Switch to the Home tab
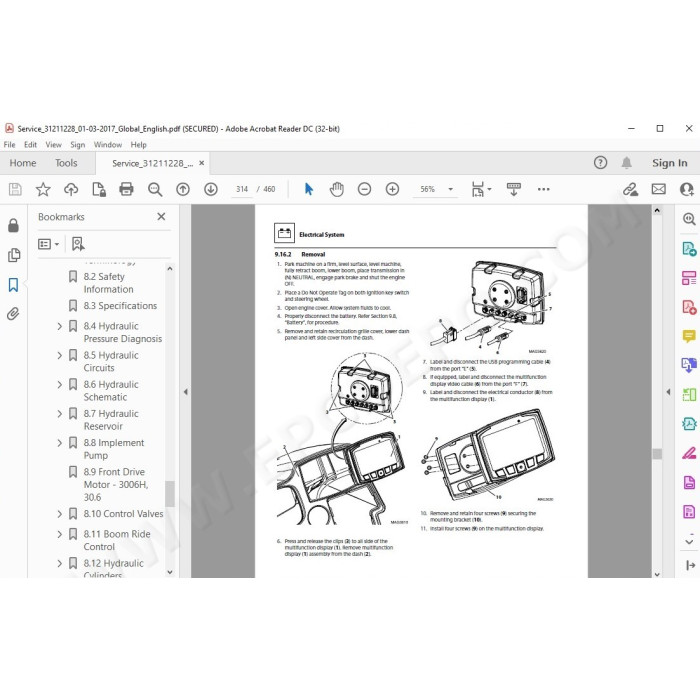 (x=23, y=163)
